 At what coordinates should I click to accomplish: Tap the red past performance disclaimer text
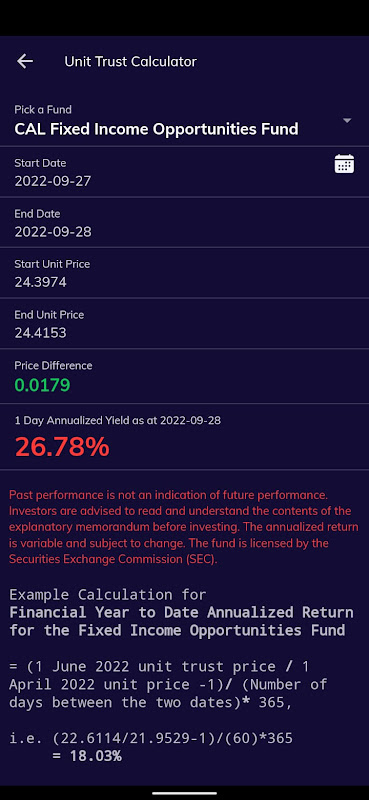[184, 527]
